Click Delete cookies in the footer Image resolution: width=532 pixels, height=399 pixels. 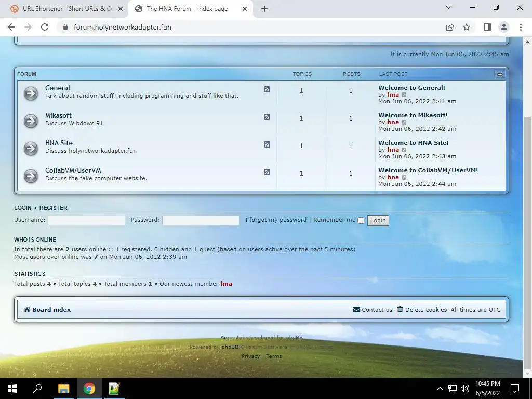click(x=422, y=310)
